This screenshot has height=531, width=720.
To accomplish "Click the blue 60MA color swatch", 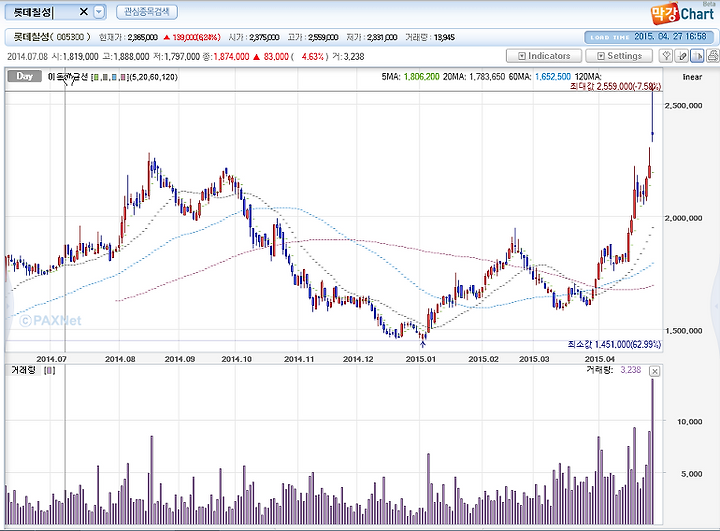I will (114, 77).
